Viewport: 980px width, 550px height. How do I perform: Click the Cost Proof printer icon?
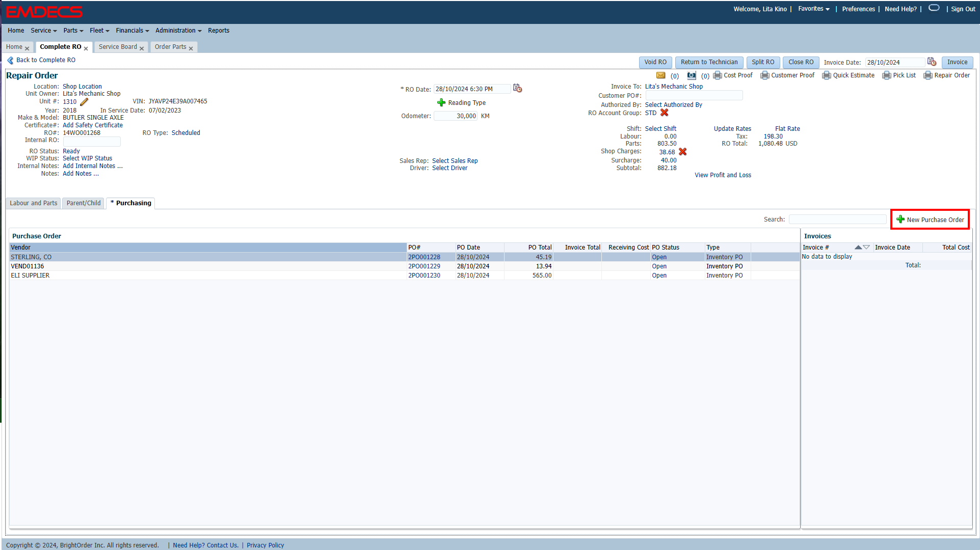pyautogui.click(x=718, y=75)
